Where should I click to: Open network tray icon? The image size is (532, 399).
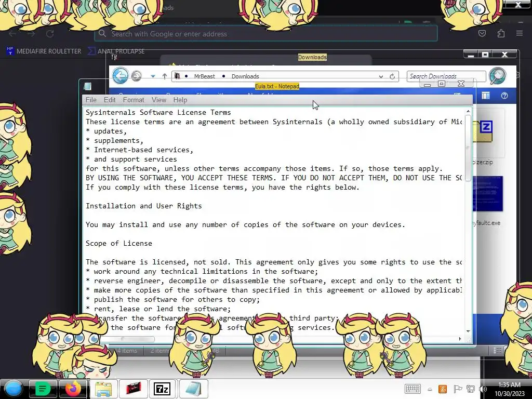(x=471, y=389)
